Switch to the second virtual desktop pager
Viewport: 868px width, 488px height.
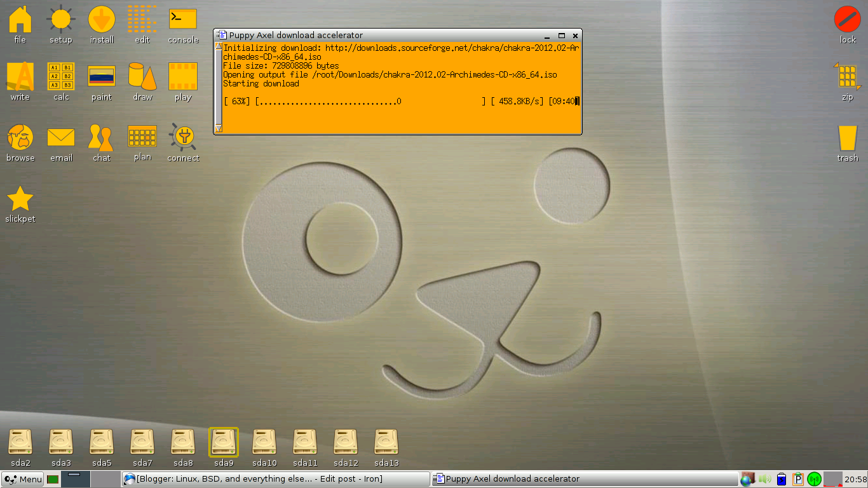pyautogui.click(x=105, y=479)
